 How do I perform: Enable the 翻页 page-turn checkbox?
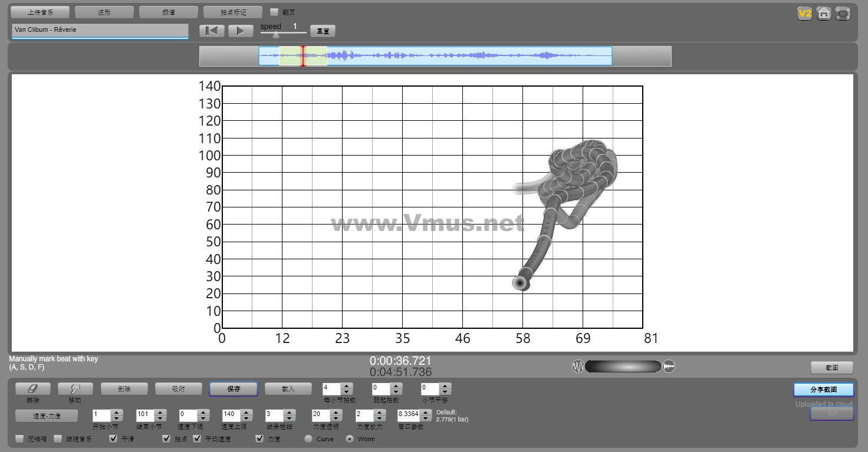[274, 12]
